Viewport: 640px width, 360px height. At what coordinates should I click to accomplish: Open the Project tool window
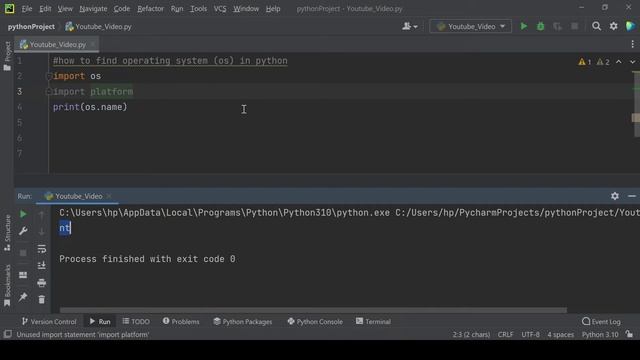coord(7,56)
